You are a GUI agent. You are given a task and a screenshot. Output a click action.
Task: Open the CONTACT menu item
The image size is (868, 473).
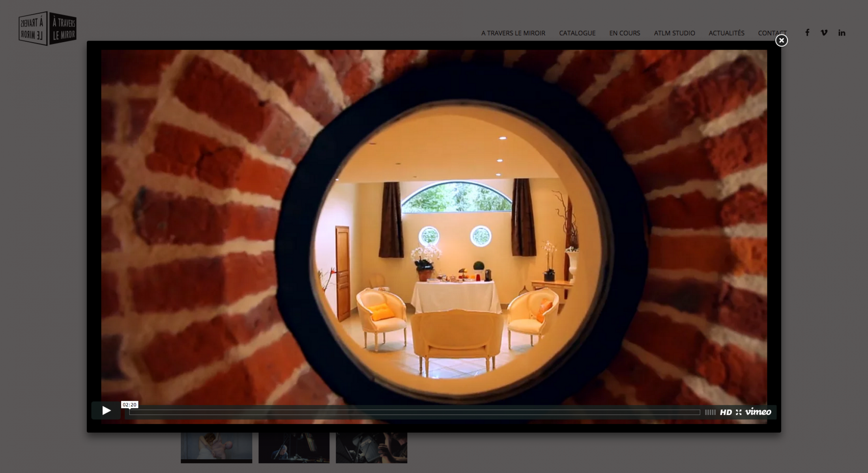pyautogui.click(x=772, y=33)
